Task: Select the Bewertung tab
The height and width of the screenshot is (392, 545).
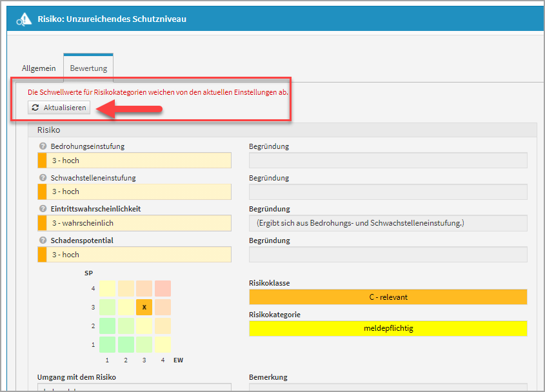Action: (88, 68)
